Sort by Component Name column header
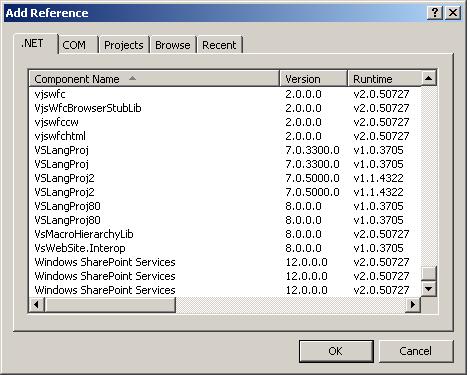Viewport: 470px width, 375px height. point(154,79)
